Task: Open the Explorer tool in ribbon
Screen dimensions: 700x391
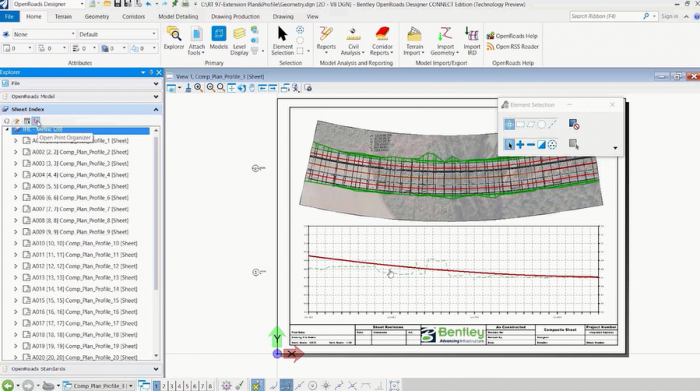Action: point(174,39)
